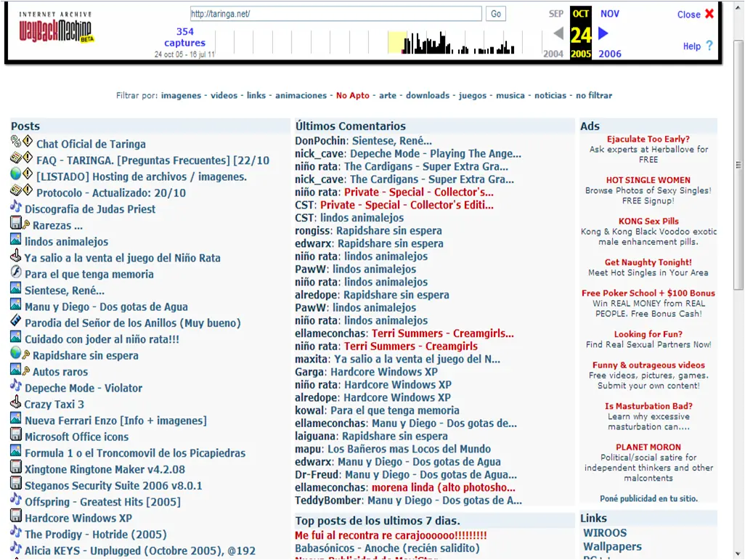Filter posts by juegos
Screen dimensions: 745x560
472,96
